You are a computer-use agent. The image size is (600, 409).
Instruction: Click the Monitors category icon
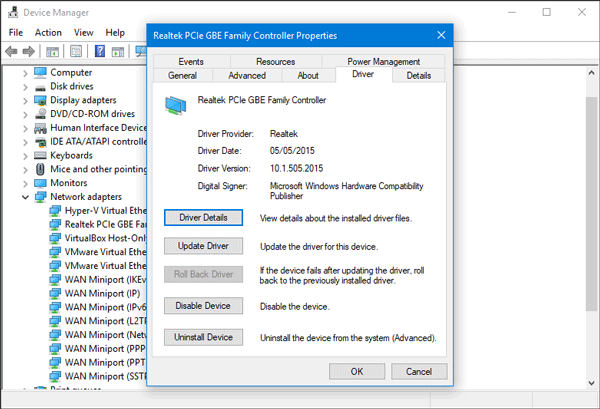40,183
